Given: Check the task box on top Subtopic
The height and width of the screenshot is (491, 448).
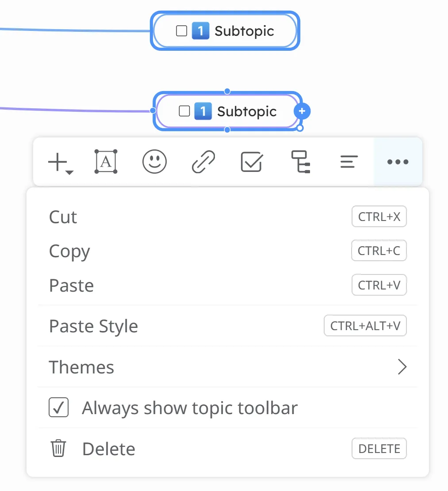Looking at the screenshot, I should point(181,31).
